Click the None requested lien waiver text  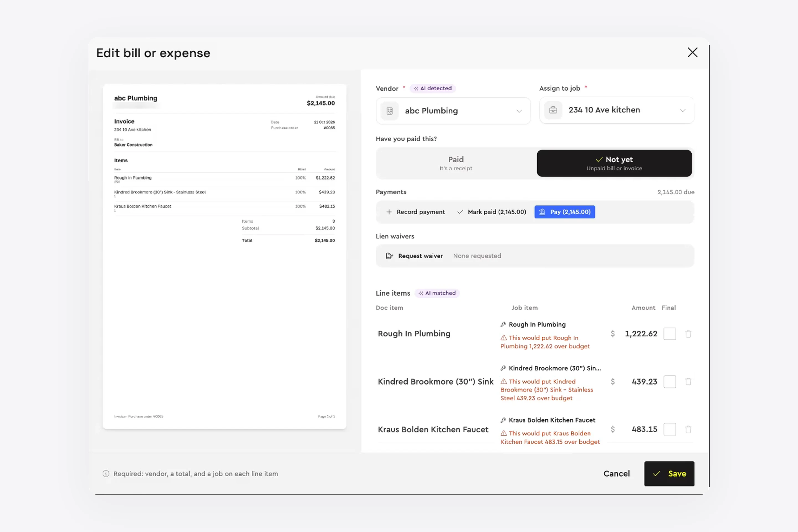[477, 256]
